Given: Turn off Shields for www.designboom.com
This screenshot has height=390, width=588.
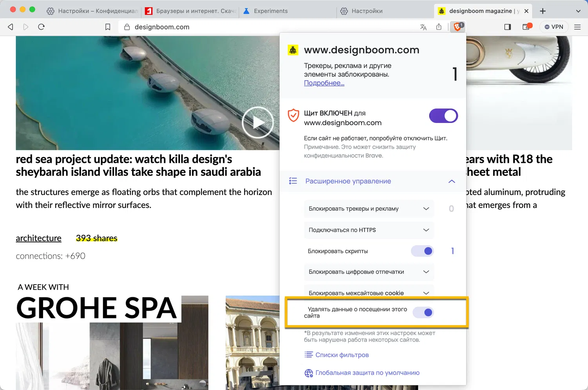Looking at the screenshot, I should pos(443,116).
